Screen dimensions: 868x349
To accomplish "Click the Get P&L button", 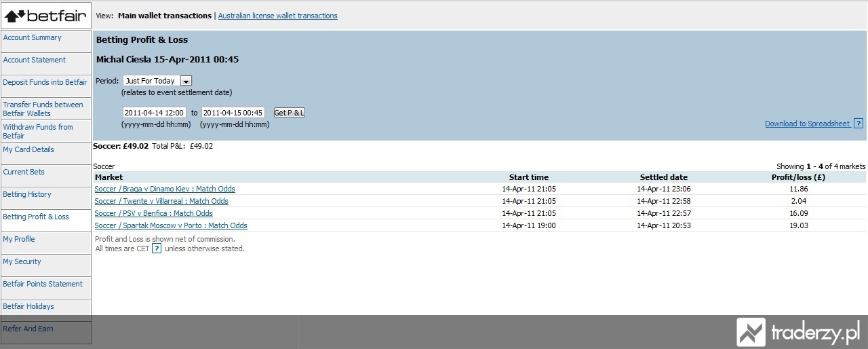I will [x=289, y=113].
